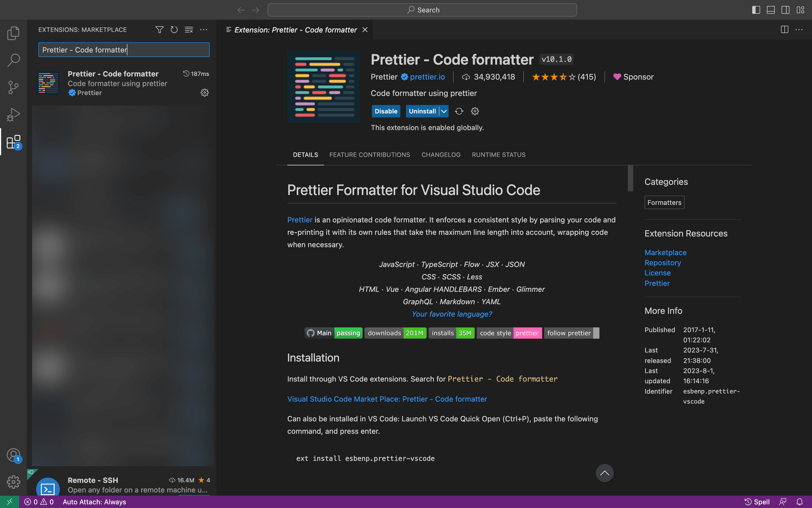Open the Search view
The width and height of the screenshot is (812, 508).
tap(13, 60)
